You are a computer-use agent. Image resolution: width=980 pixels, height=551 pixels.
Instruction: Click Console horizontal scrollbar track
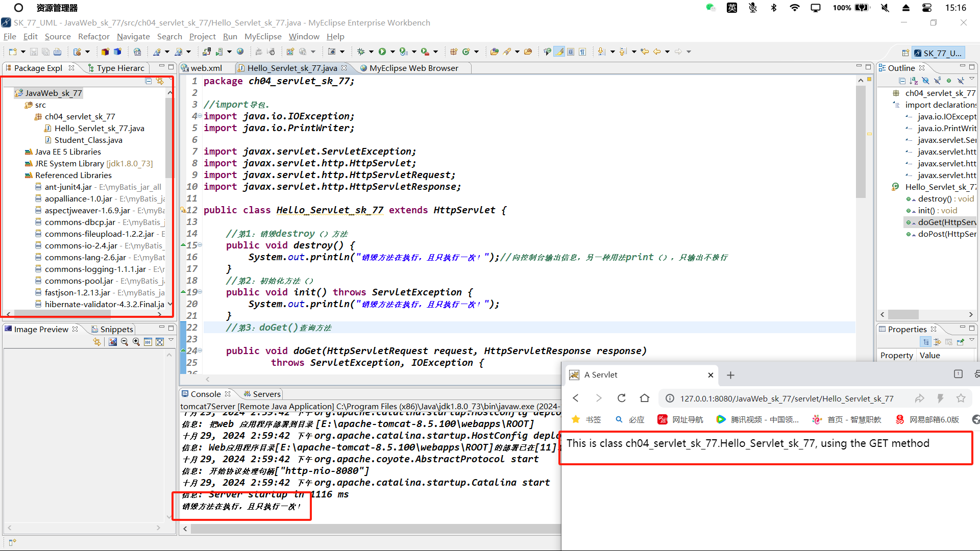tap(375, 529)
